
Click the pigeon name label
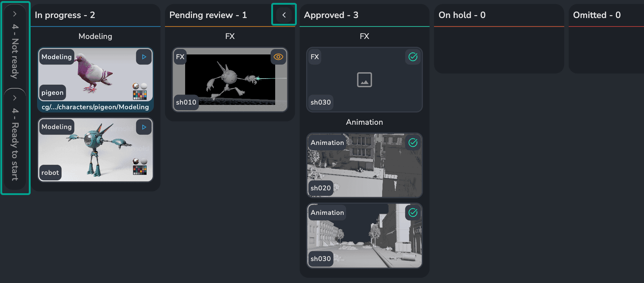[52, 93]
